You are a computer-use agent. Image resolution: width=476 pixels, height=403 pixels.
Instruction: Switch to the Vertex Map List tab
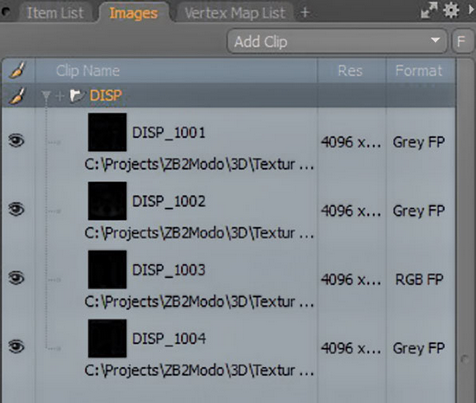tap(235, 13)
